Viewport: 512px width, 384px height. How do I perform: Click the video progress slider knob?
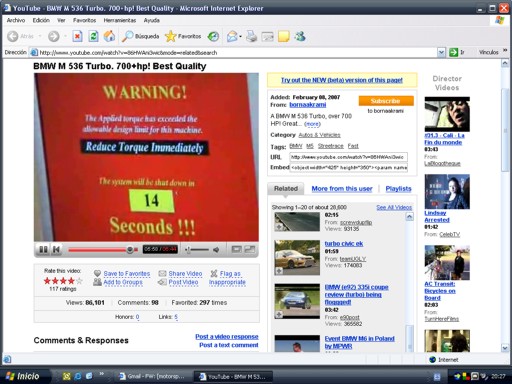130,250
